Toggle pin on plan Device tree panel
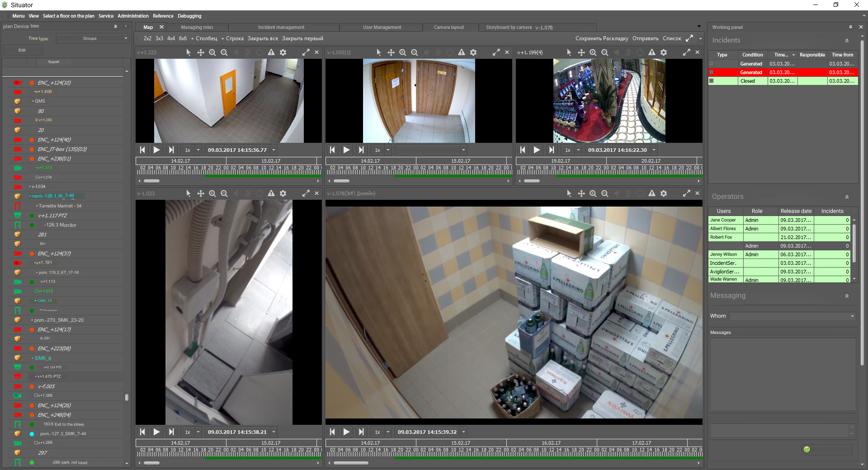This screenshot has height=470, width=868. (115, 27)
